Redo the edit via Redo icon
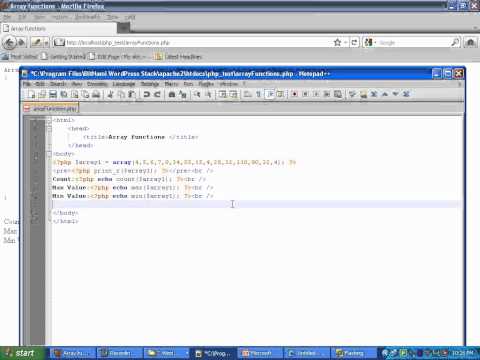The height and width of the screenshot is (360, 480). coord(157,95)
